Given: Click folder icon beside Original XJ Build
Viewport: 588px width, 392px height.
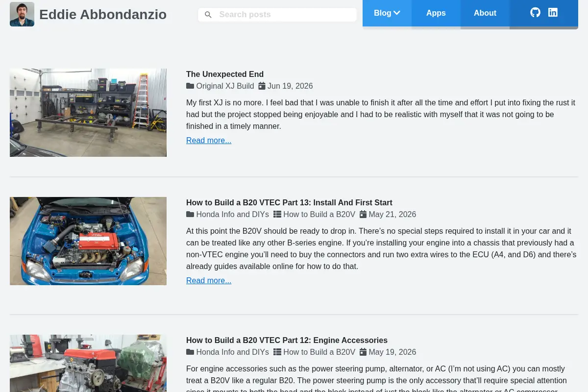Looking at the screenshot, I should pos(190,86).
